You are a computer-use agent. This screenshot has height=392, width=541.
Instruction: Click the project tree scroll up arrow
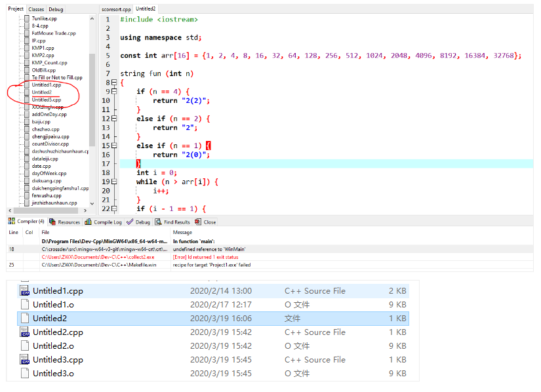(x=92, y=18)
